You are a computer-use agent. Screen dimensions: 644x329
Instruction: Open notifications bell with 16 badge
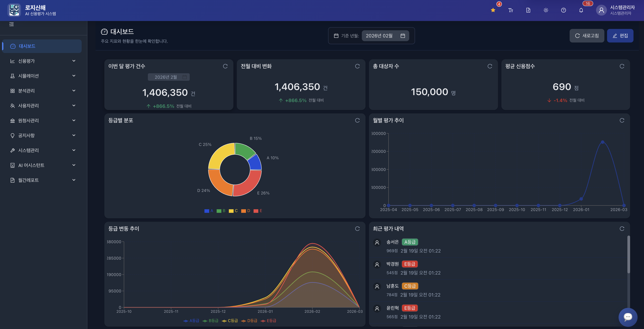coord(581,10)
